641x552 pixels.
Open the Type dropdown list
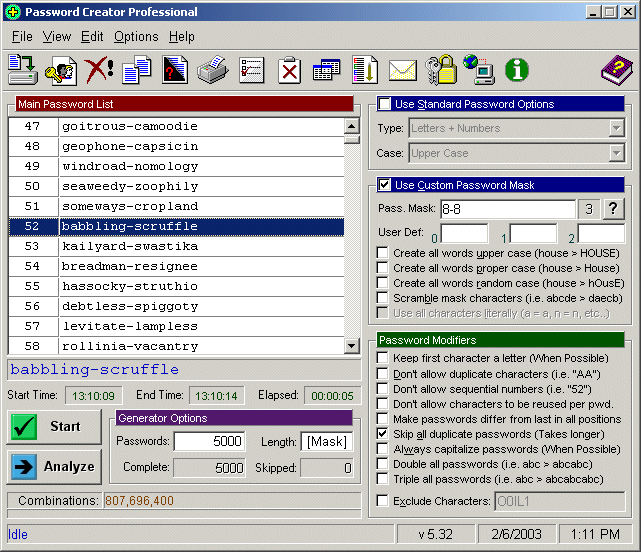(616, 128)
